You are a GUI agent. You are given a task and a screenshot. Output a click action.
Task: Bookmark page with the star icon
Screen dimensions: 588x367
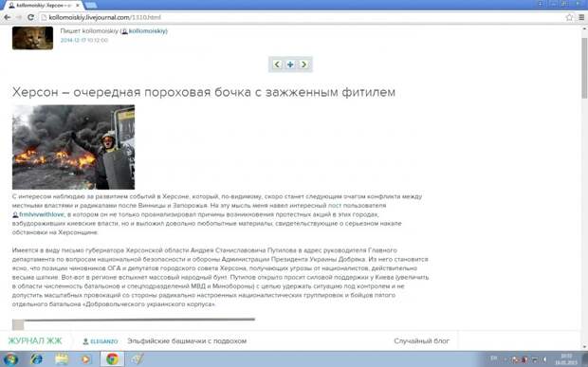click(x=569, y=17)
